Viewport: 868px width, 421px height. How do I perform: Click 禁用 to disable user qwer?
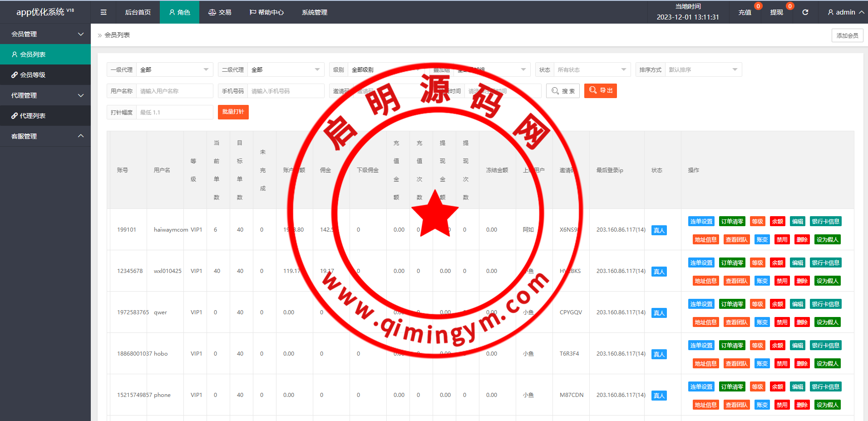[782, 322]
